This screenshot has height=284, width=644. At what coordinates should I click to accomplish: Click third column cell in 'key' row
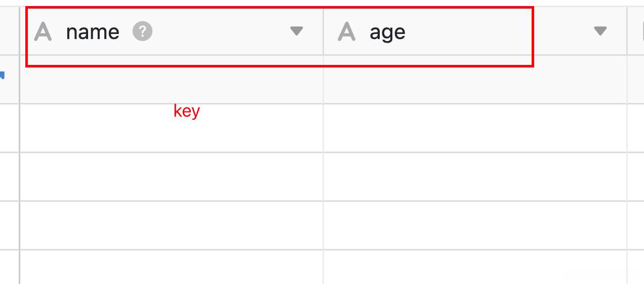coord(636,128)
